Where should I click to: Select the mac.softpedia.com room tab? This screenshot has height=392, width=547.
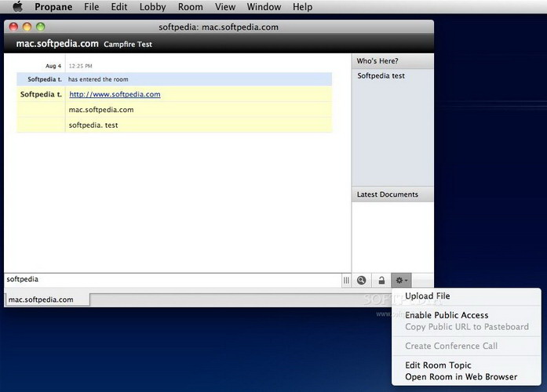[x=47, y=299]
